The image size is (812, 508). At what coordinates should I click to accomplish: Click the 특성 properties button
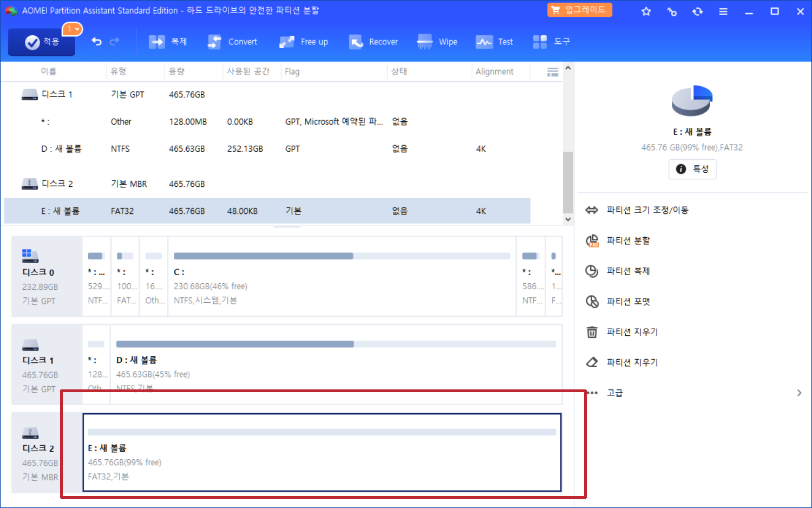(x=692, y=168)
